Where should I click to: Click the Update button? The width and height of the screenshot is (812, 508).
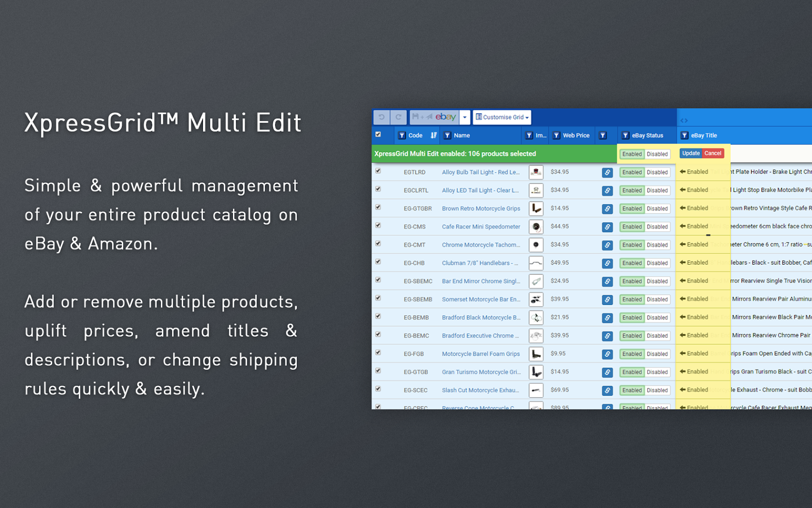pyautogui.click(x=691, y=153)
